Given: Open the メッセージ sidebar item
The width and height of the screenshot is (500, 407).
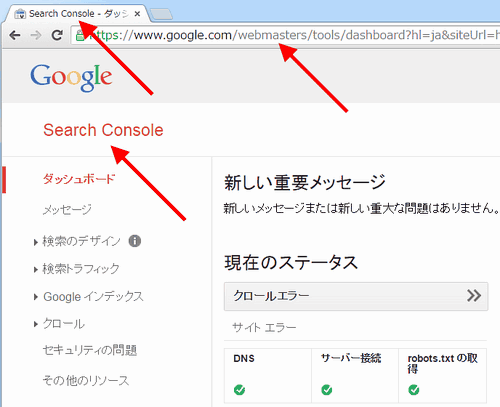Looking at the screenshot, I should (67, 210).
